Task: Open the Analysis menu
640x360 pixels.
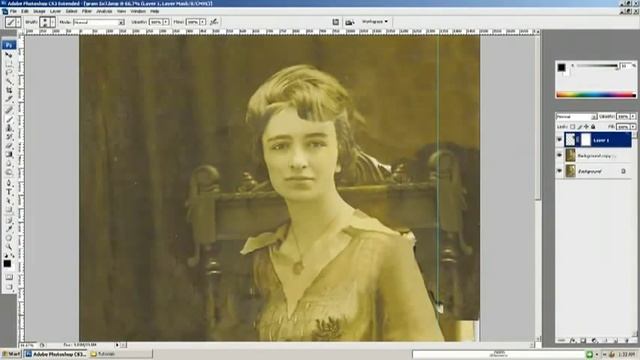Action: click(x=104, y=11)
